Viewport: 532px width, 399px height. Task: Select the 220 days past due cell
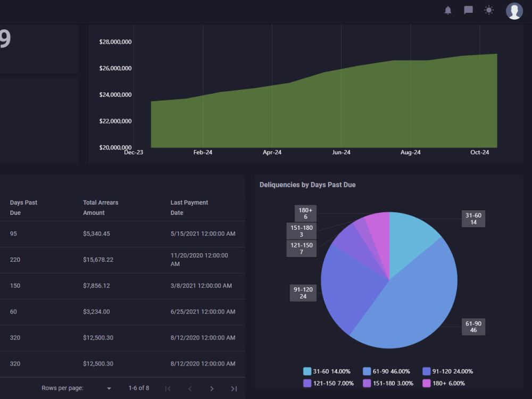coord(15,260)
